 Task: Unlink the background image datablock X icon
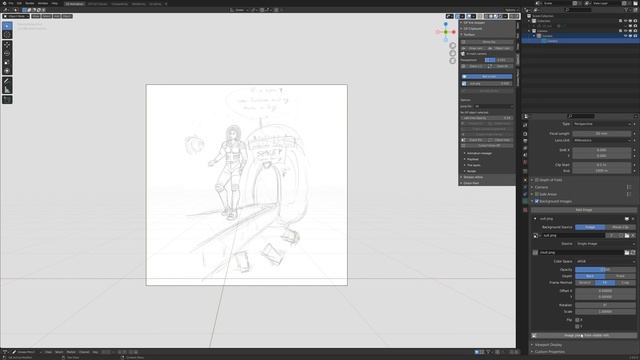633,236
